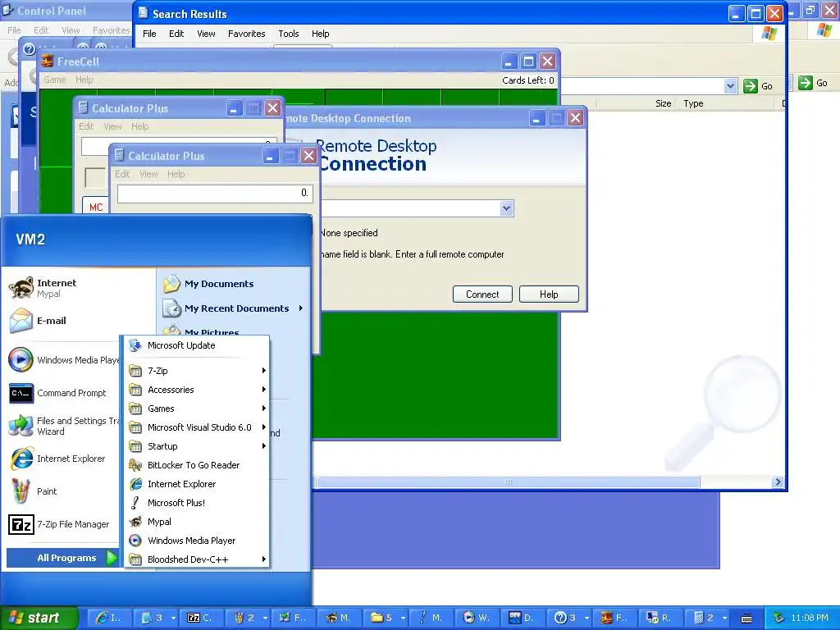Open 7-Zip File Manager shortcut
Image resolution: width=840 pixels, height=630 pixels.
coord(59,524)
